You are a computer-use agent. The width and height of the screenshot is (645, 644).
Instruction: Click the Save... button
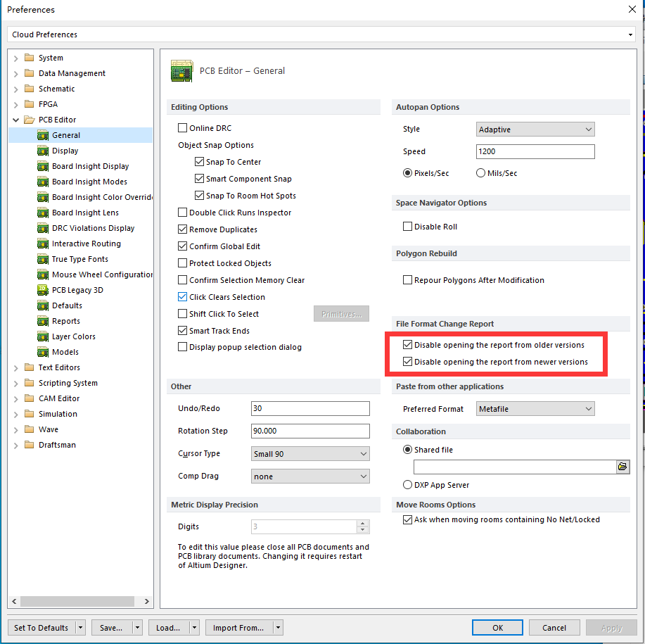[111, 628]
